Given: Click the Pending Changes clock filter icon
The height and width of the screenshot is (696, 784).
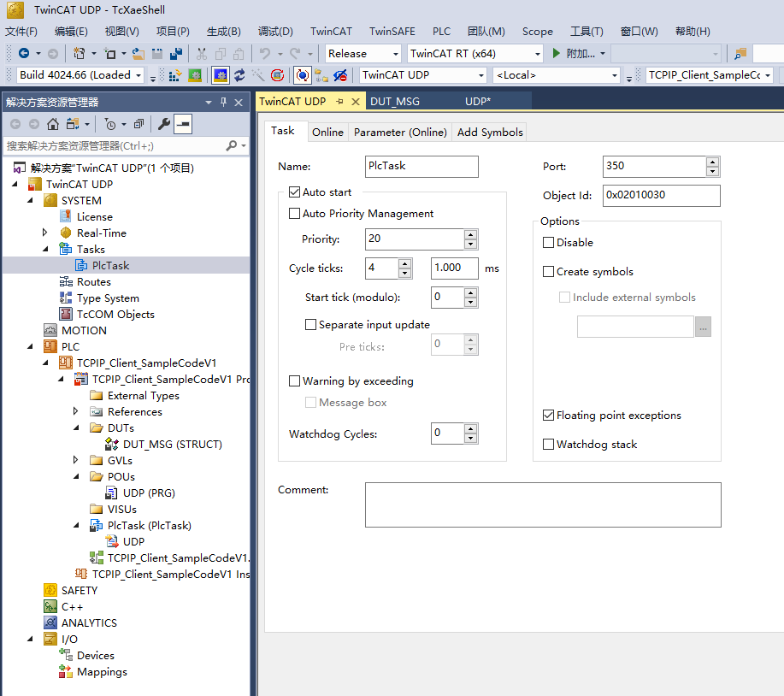Looking at the screenshot, I should (110, 124).
